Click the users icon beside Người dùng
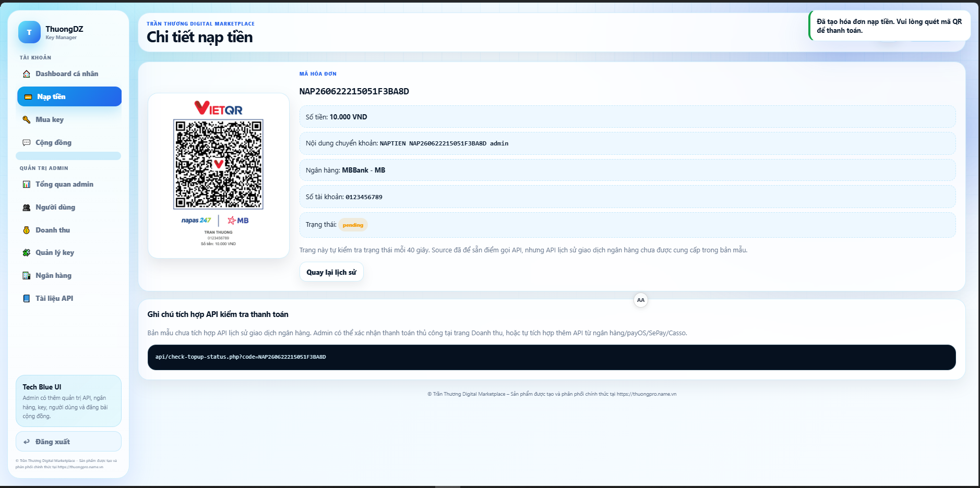The width and height of the screenshot is (980, 488). point(27,208)
